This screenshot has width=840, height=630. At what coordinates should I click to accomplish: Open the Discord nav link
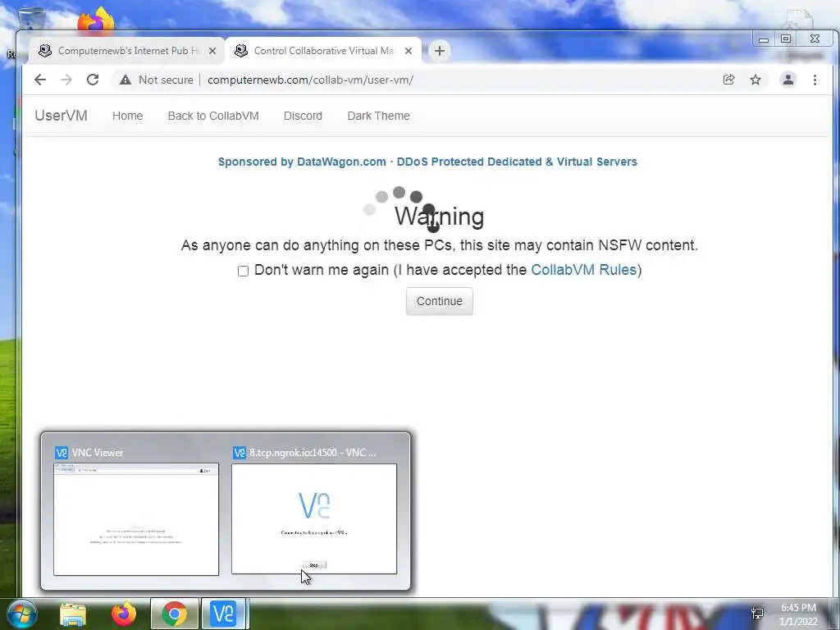click(x=303, y=116)
